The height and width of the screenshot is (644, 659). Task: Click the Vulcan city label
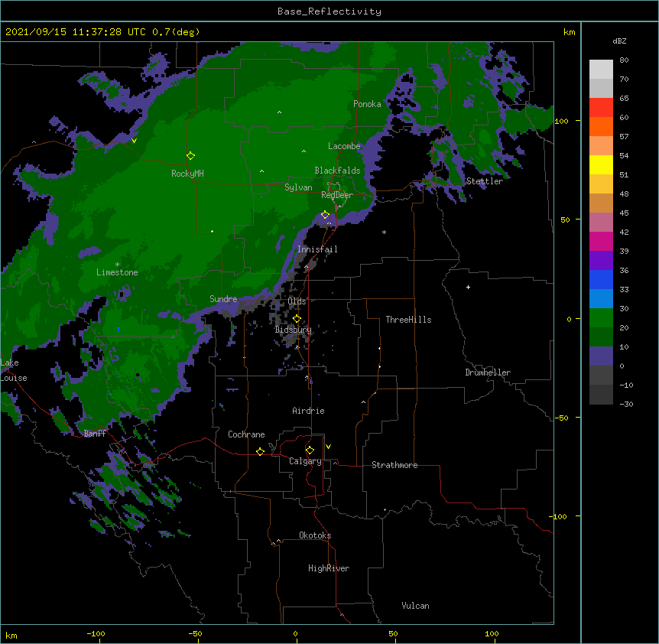[415, 606]
